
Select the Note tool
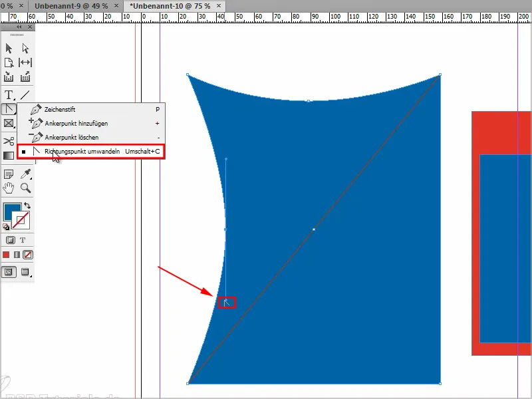pos(9,174)
